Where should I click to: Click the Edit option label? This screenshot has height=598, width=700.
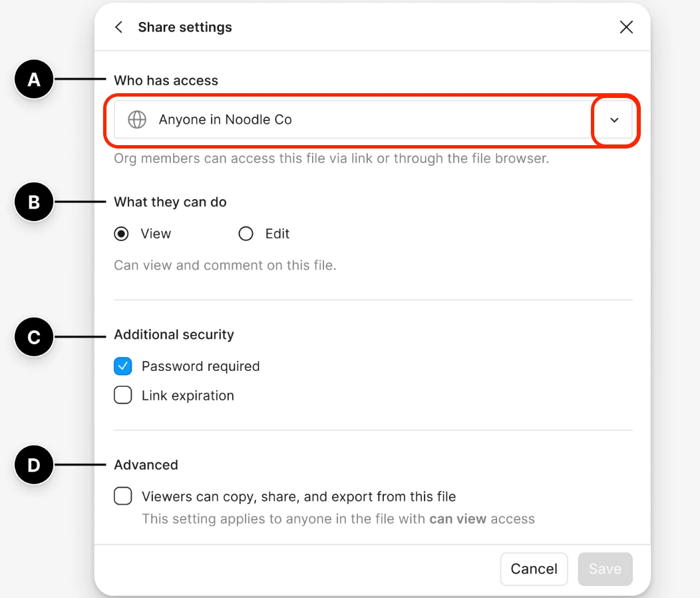(277, 234)
